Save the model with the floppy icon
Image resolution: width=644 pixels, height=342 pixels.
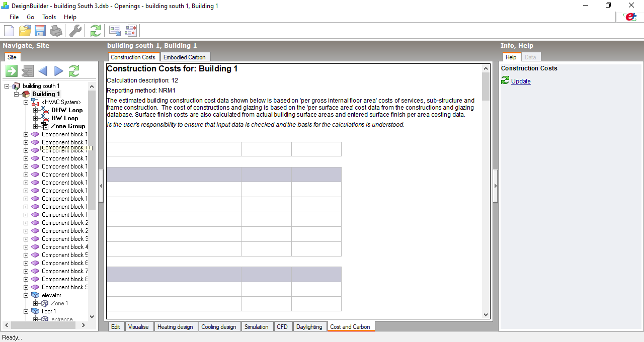40,31
